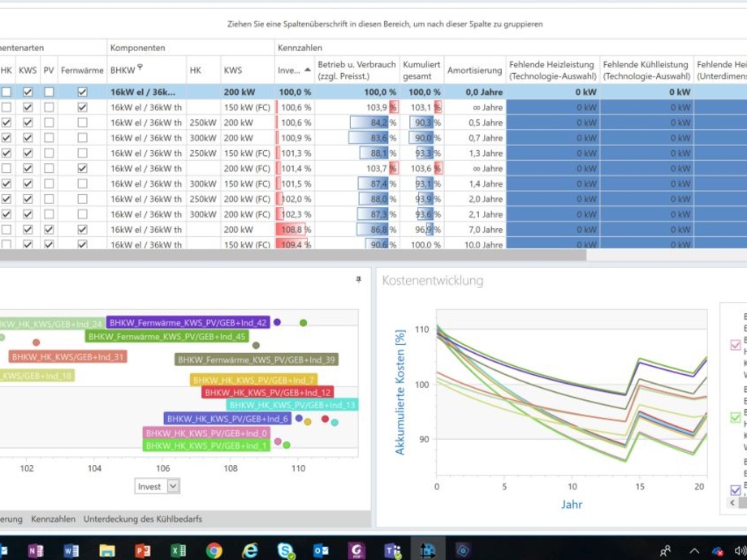The width and height of the screenshot is (747, 560).
Task: Open Unterdeckung des Kühlbedarfs tab
Action: 142,519
